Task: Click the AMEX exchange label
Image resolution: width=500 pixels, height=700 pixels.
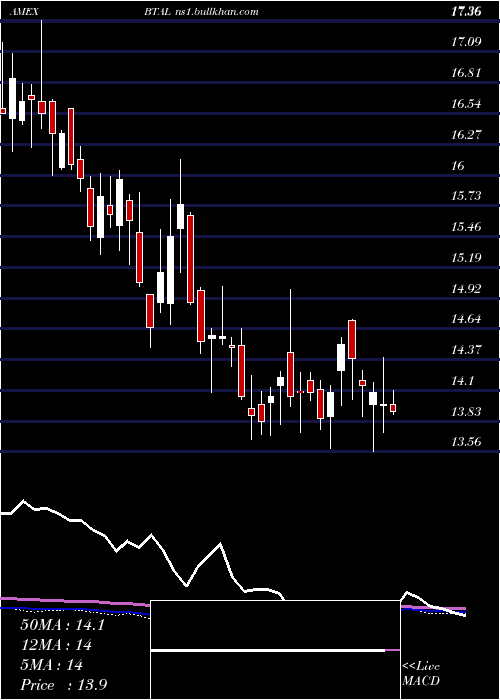Action: point(24,12)
